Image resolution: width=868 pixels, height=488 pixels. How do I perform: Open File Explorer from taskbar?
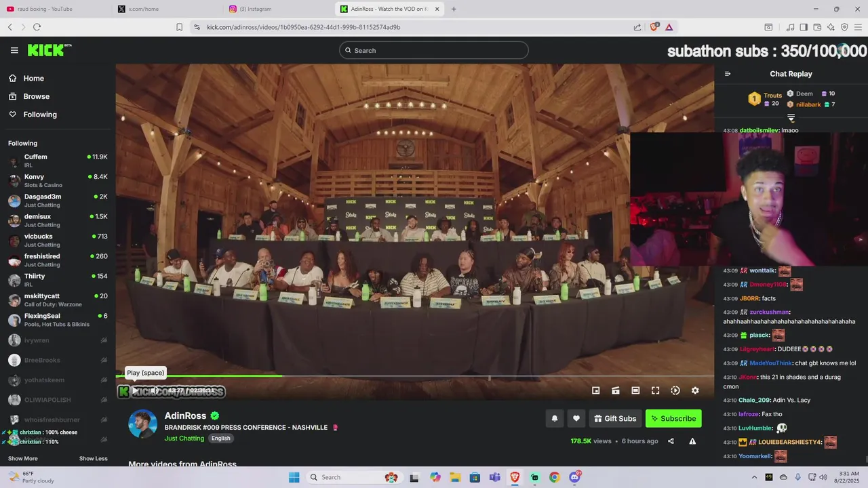[x=455, y=477]
